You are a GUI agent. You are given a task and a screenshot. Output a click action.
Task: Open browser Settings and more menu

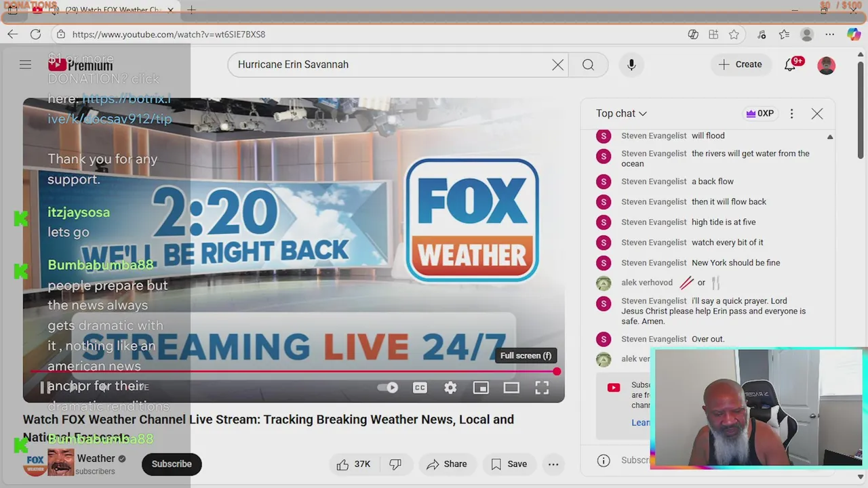(830, 34)
